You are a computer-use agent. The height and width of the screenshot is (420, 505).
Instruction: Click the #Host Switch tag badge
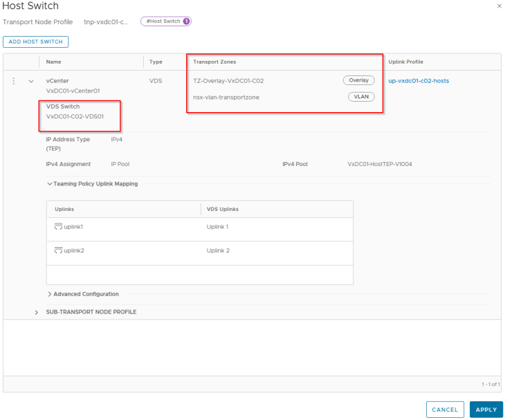point(165,21)
